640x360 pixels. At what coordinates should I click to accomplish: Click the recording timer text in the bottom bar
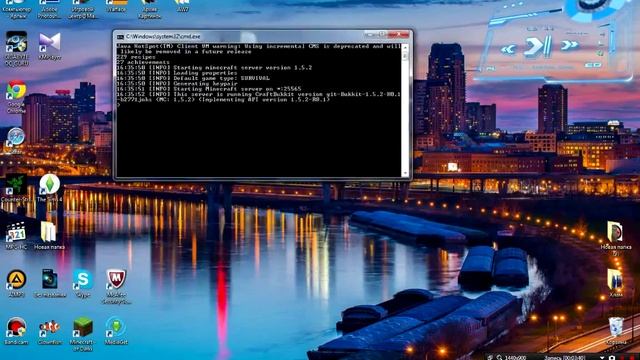tap(565, 358)
